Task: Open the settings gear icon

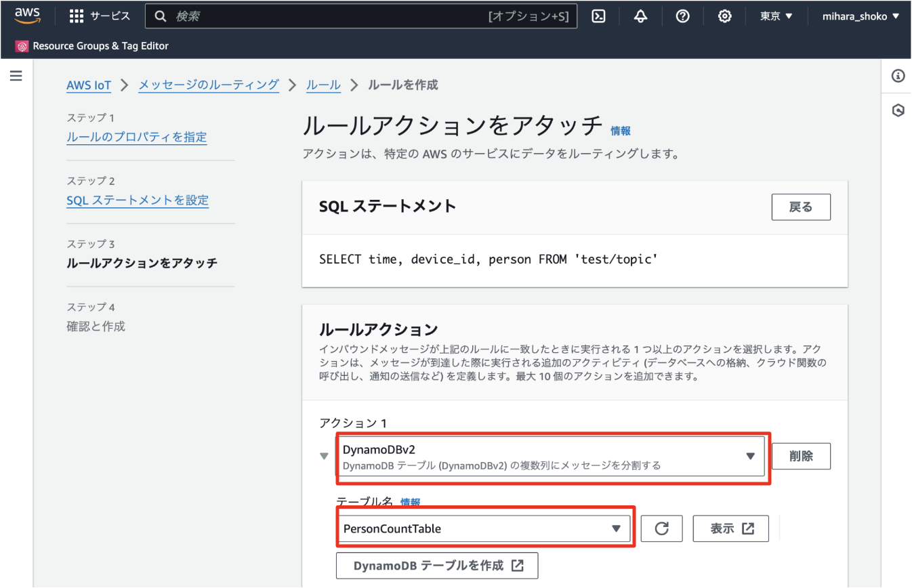Action: pyautogui.click(x=725, y=16)
